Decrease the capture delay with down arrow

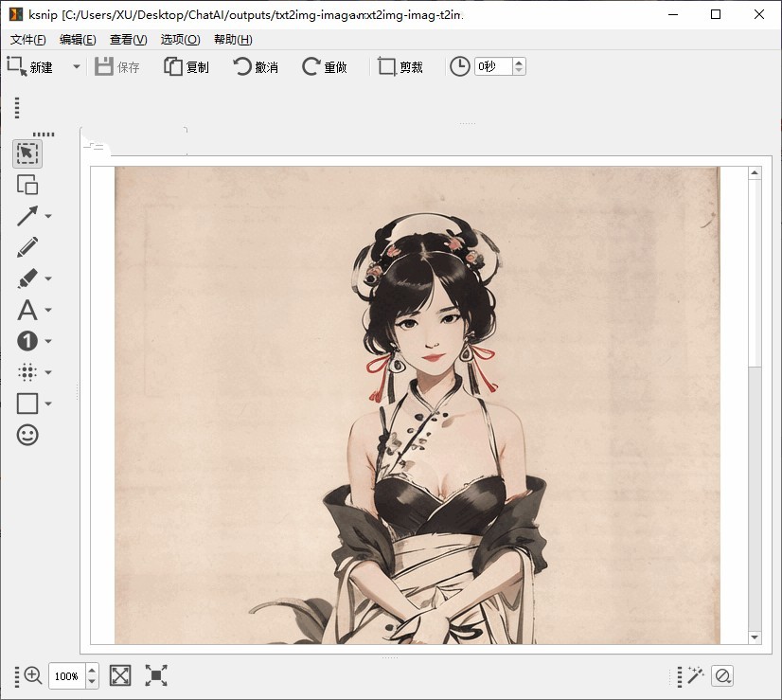[519, 71]
